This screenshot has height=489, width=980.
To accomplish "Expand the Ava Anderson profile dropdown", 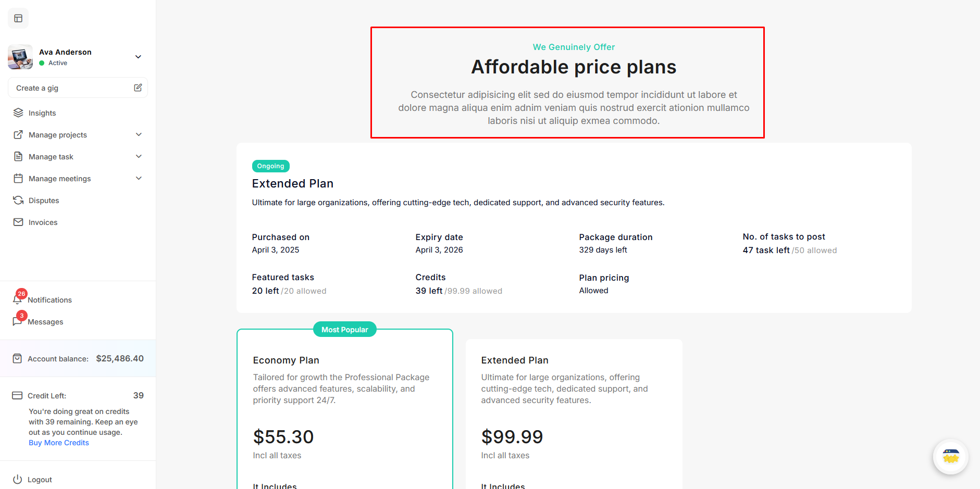I will pyautogui.click(x=138, y=57).
